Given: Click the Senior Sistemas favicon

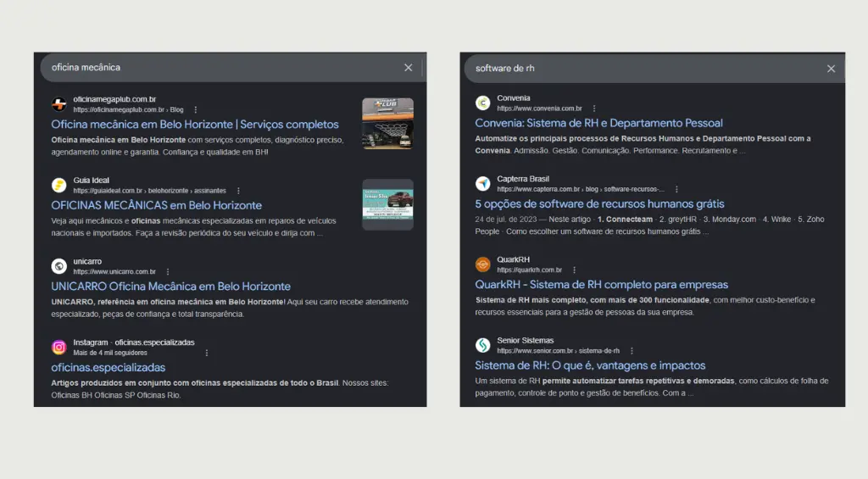Looking at the screenshot, I should [x=482, y=345].
